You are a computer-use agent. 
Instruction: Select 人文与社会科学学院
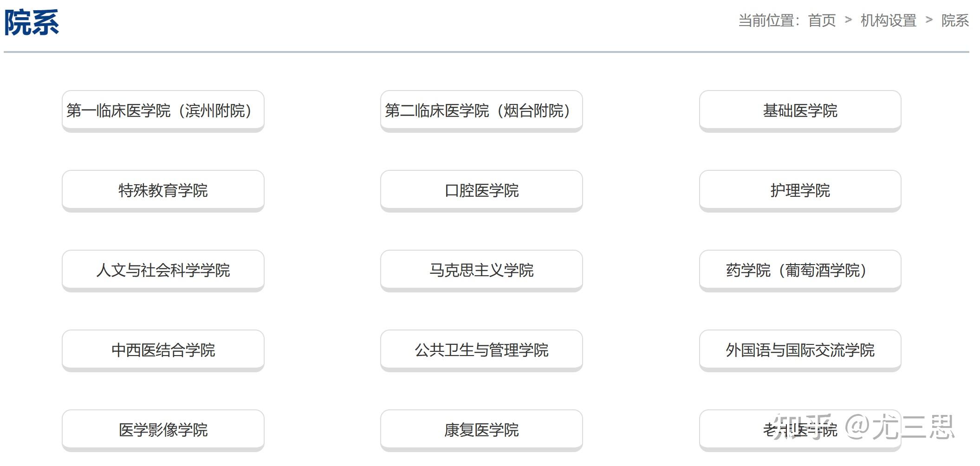(x=163, y=270)
